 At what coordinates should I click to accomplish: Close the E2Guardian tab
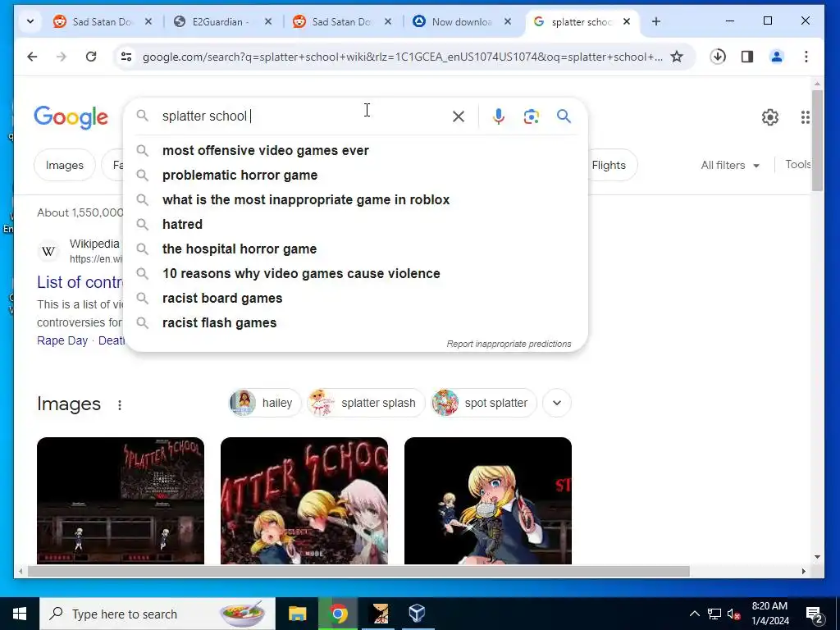(268, 21)
